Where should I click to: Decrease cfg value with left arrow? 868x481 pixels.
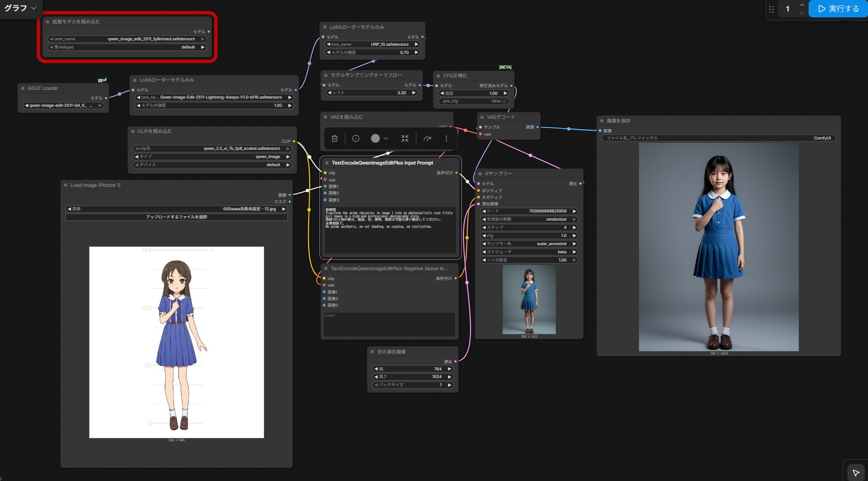[484, 235]
